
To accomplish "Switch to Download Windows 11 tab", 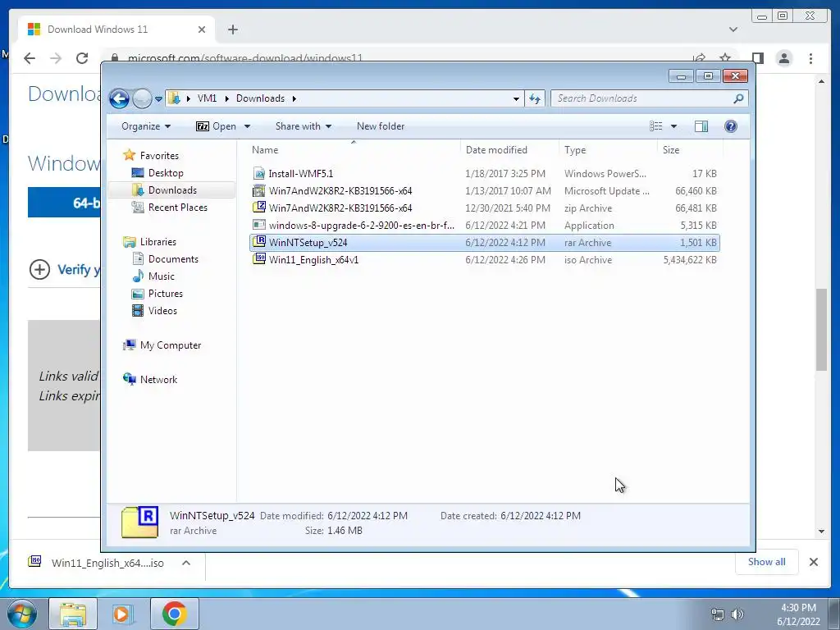I will click(x=116, y=30).
